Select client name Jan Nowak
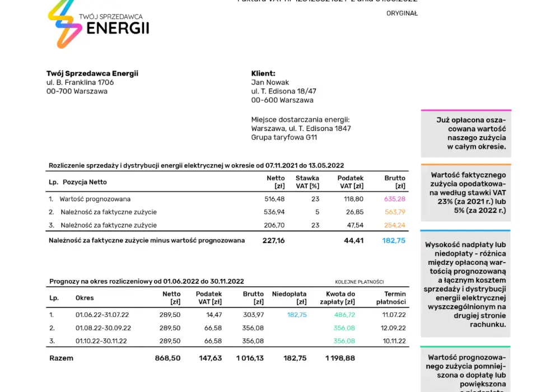560x392 pixels. 270,82
